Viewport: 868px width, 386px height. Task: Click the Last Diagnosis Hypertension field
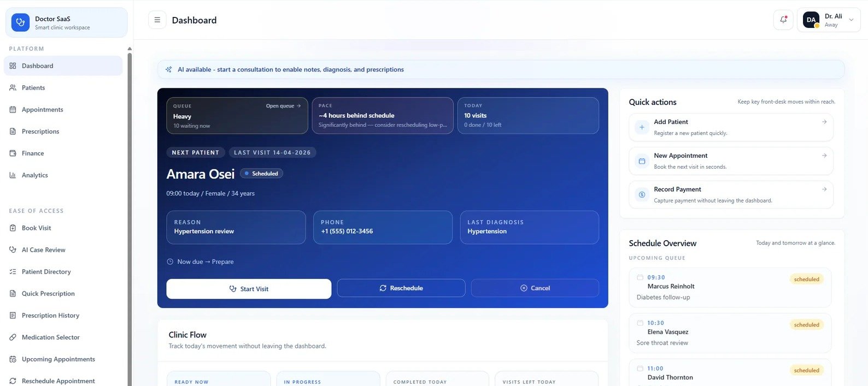pyautogui.click(x=529, y=227)
